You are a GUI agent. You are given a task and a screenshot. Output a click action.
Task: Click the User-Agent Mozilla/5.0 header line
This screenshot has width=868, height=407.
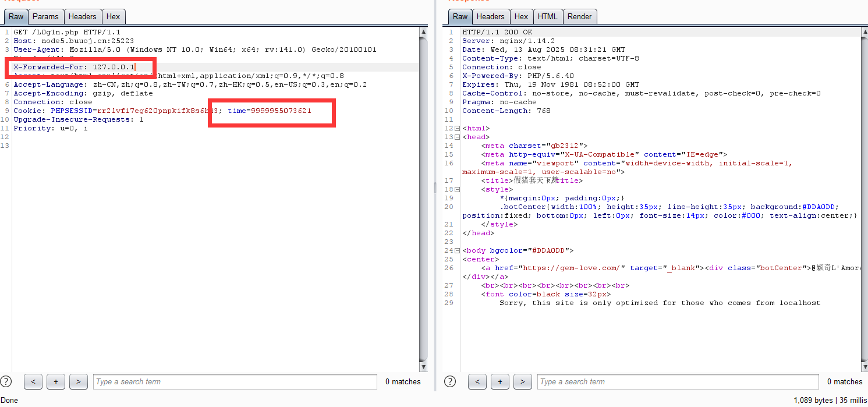[195, 49]
